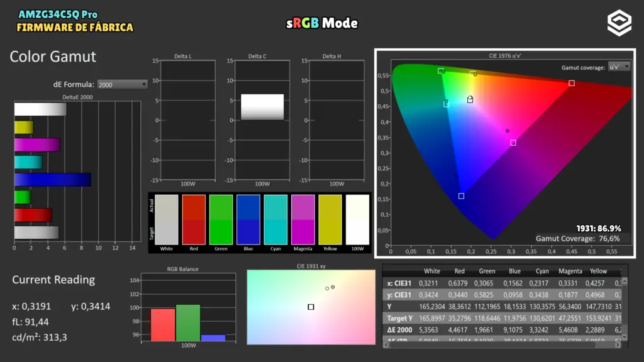Select the Target Y row header
The image size is (644, 362).
point(399,318)
